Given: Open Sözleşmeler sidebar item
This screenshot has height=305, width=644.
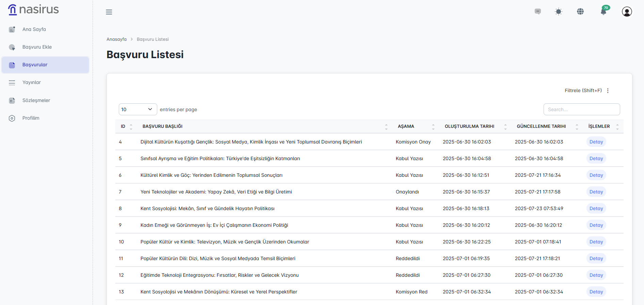Looking at the screenshot, I should click(36, 100).
